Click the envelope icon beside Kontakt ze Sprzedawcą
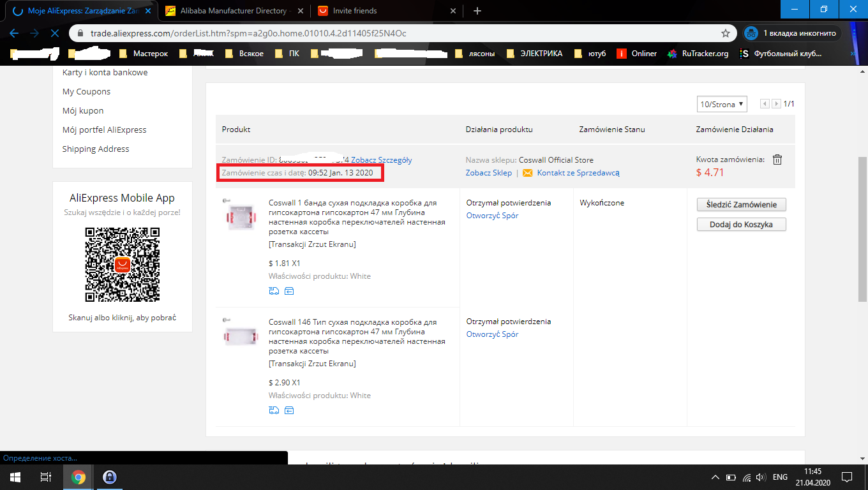This screenshot has width=868, height=490. 527,173
